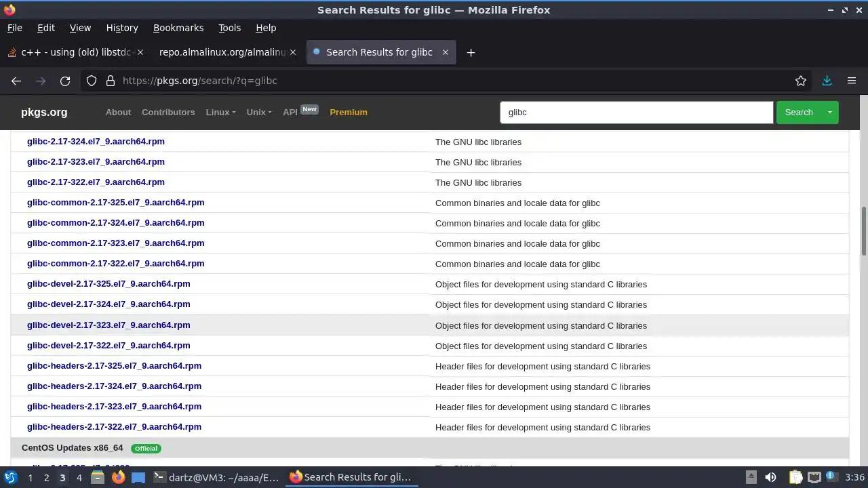Click the CentOS Updates x86_64 heading
The width and height of the screenshot is (868, 488).
click(73, 448)
